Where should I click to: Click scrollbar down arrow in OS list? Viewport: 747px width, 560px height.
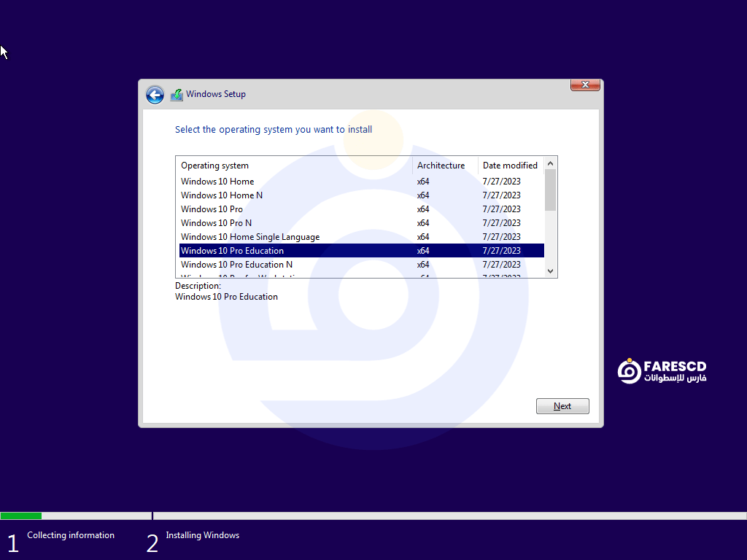550,271
